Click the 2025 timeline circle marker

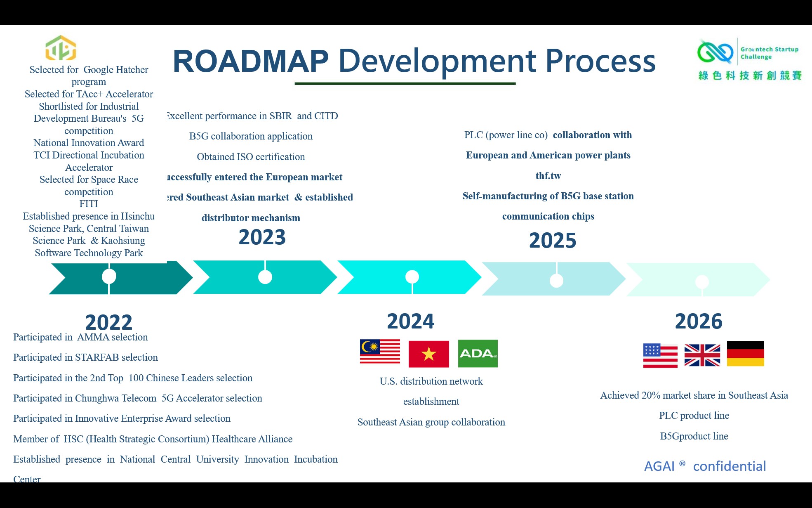click(556, 281)
